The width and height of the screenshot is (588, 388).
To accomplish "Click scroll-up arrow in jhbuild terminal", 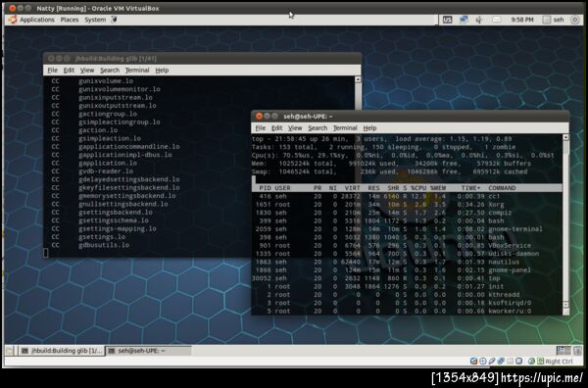I will [358, 79].
